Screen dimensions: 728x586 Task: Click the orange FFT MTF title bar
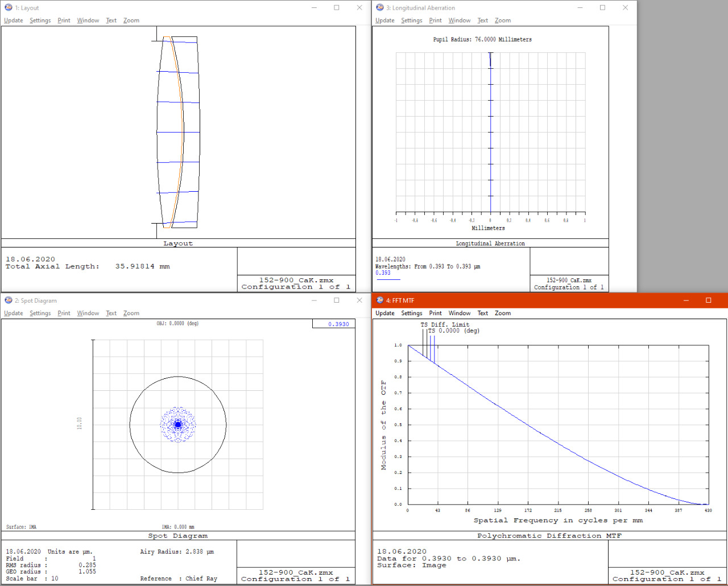540,300
